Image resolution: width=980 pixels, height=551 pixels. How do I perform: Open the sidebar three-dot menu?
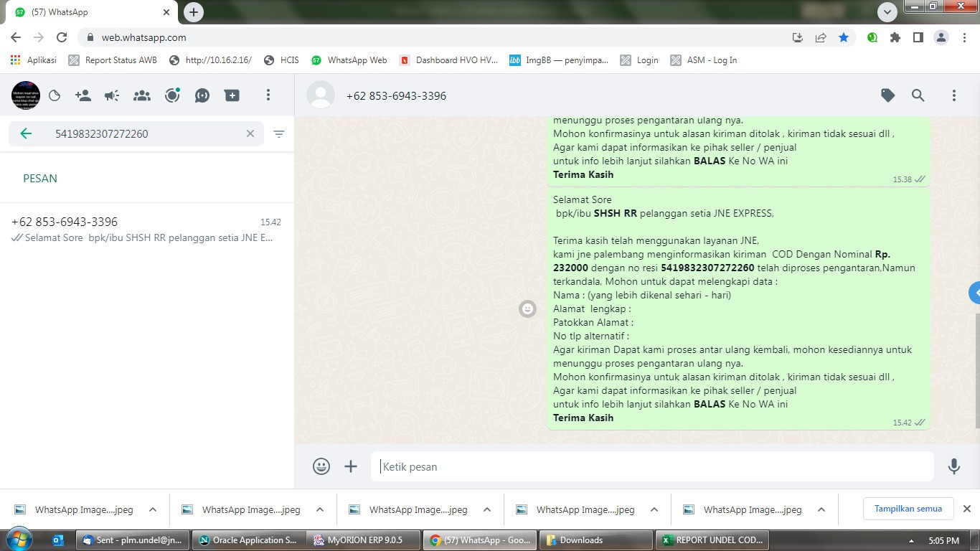pyautogui.click(x=268, y=95)
